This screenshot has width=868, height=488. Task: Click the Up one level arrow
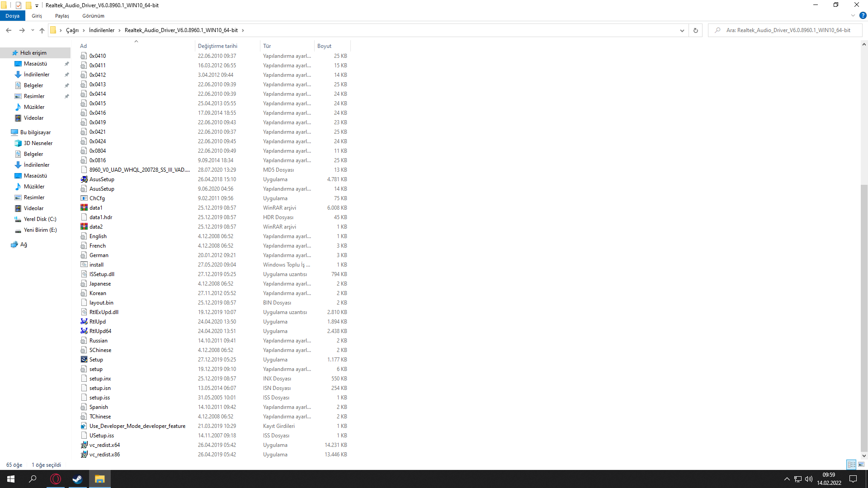coord(42,30)
